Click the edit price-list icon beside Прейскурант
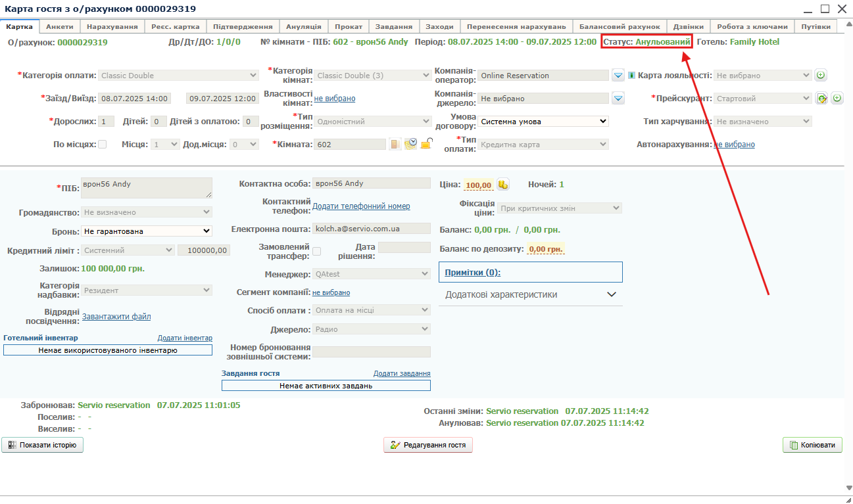Screen dimensions: 853x504 click(821, 99)
